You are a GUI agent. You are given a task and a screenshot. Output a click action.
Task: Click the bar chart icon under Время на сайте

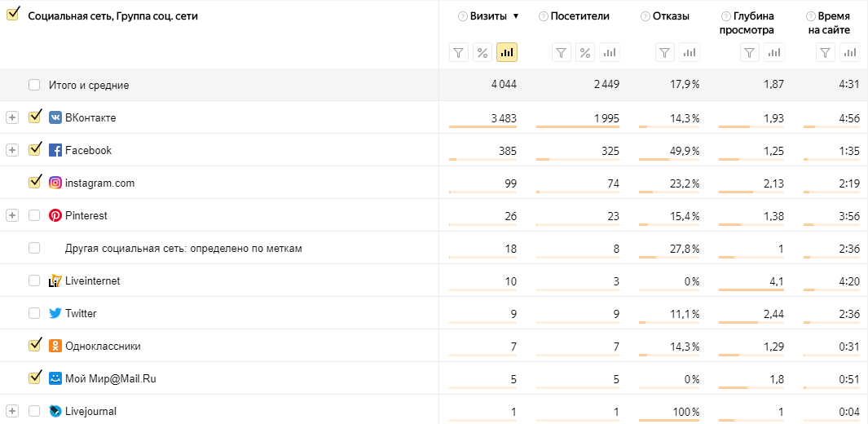coord(850,53)
